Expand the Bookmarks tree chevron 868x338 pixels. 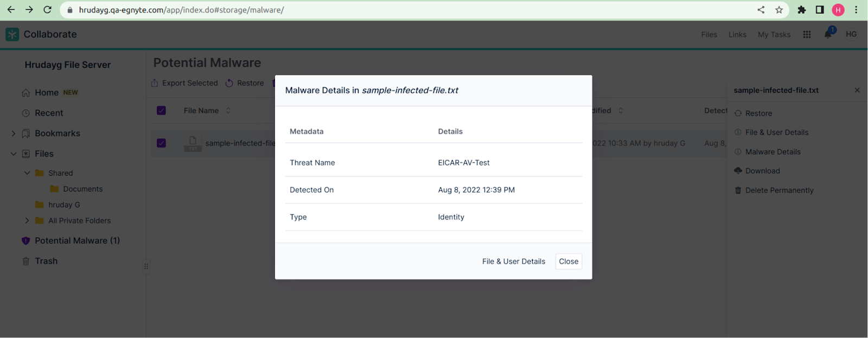click(14, 133)
